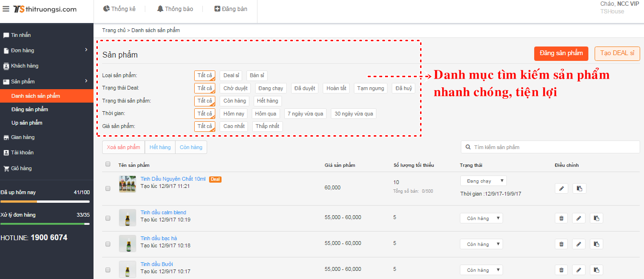Viewport: 644px width, 279px height.
Task: Tick checkbox for Tinh dầu calm blend
Action: [x=108, y=218]
